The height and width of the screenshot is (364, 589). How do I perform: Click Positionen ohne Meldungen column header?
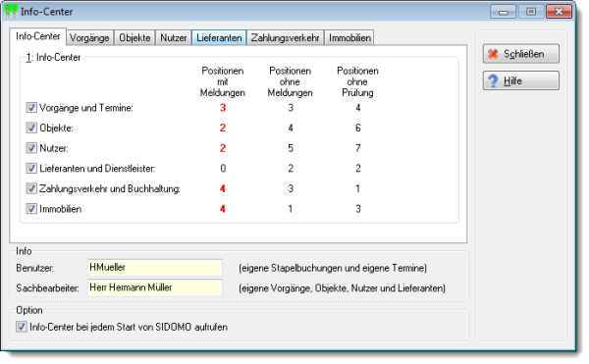click(290, 81)
